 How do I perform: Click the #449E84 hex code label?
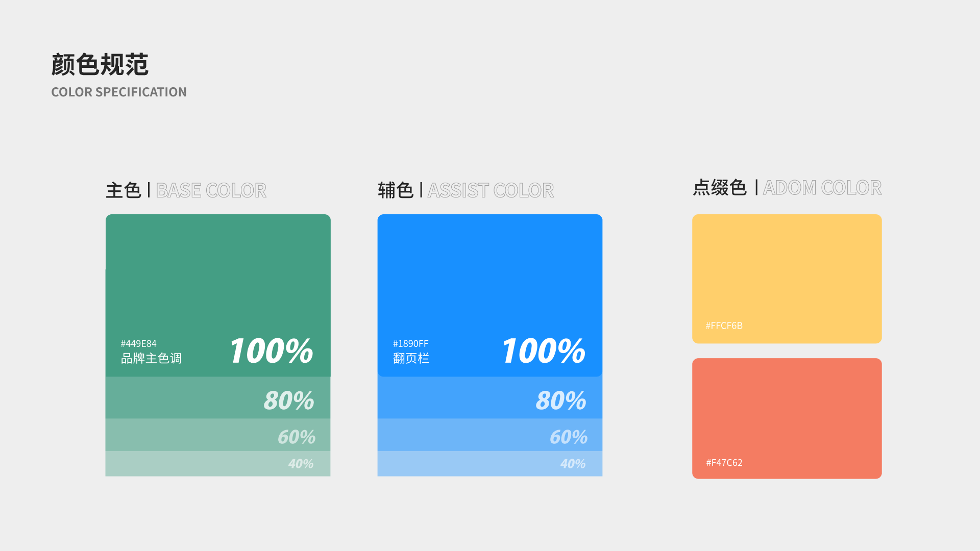139,344
